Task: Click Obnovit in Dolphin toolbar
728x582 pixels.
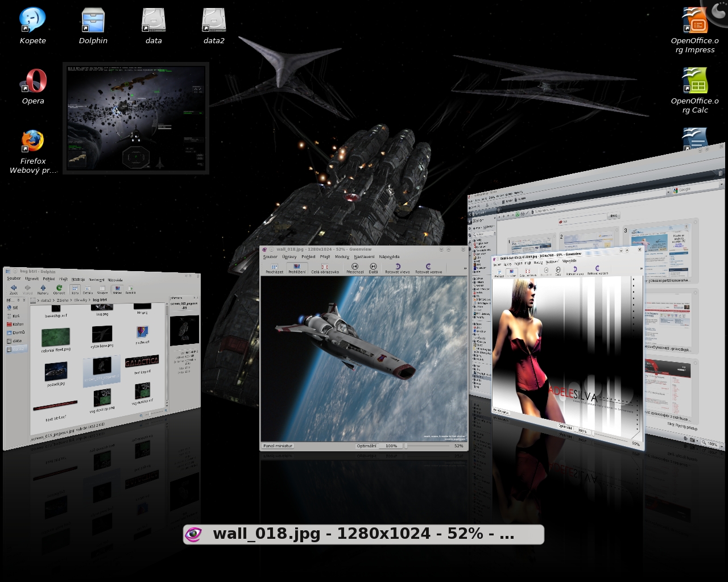Action: [x=59, y=289]
